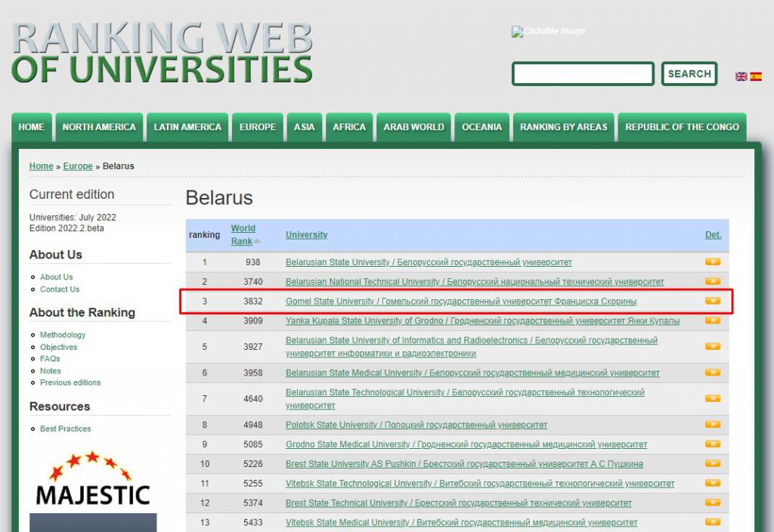Viewport: 774px width, 532px height.
Task: Open Vitebsk State Technological University link
Action: point(480,484)
